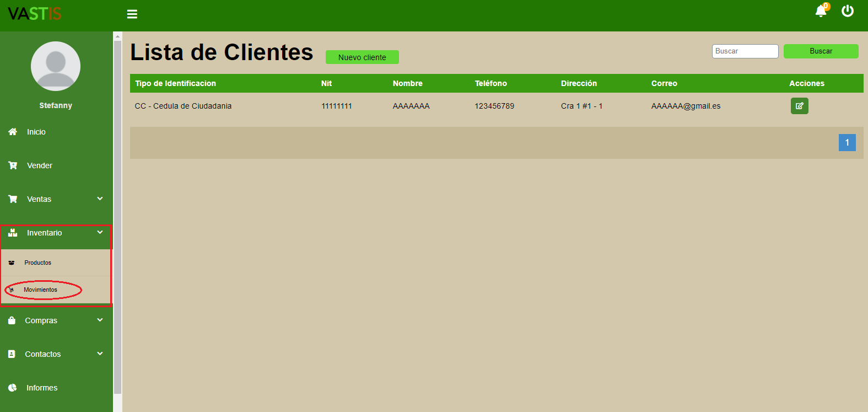Expand the Contactos submenu chevron
This screenshot has height=412, width=868.
click(100, 354)
